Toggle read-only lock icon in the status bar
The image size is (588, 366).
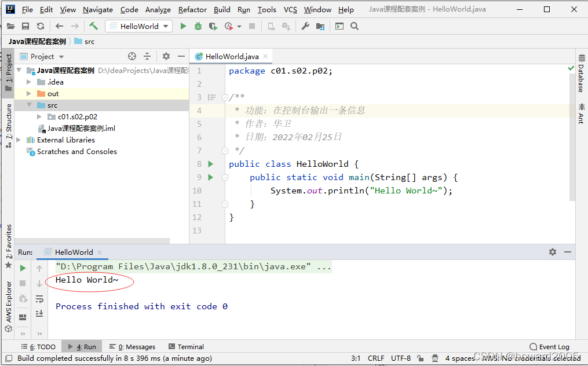click(x=421, y=358)
